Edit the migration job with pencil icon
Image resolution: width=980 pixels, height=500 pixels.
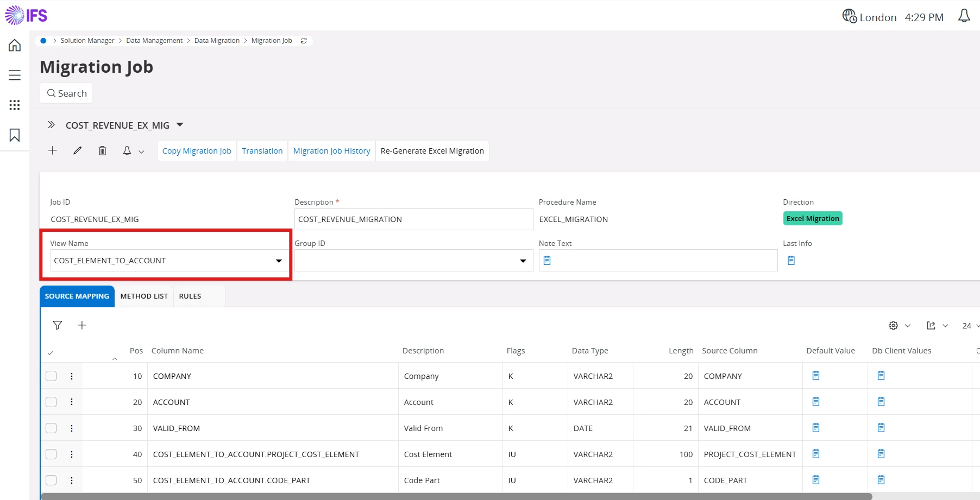[78, 150]
